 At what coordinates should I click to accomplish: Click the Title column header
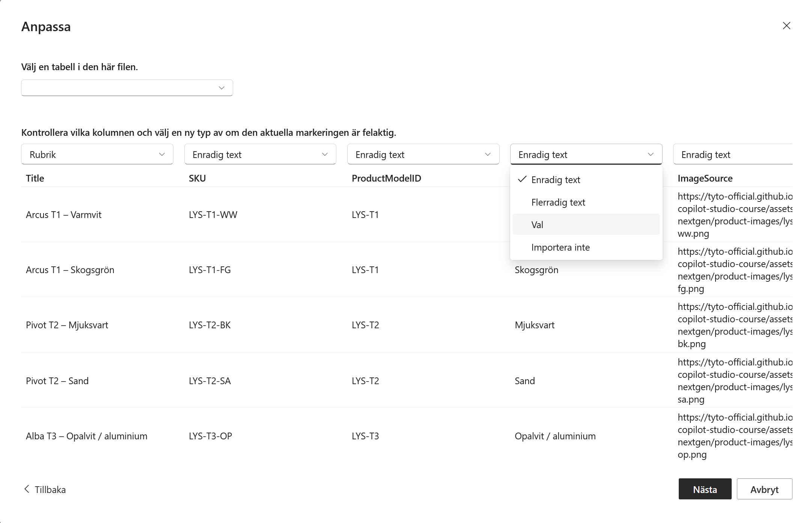(35, 178)
